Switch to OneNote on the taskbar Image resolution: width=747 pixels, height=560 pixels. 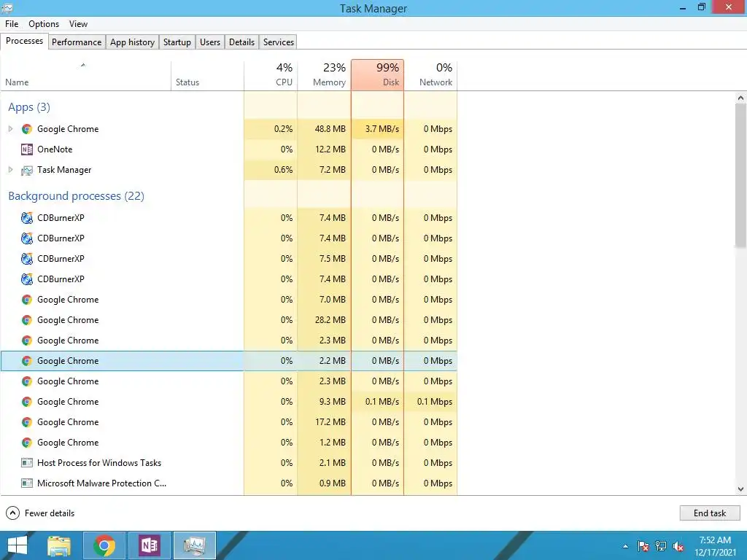pyautogui.click(x=150, y=545)
